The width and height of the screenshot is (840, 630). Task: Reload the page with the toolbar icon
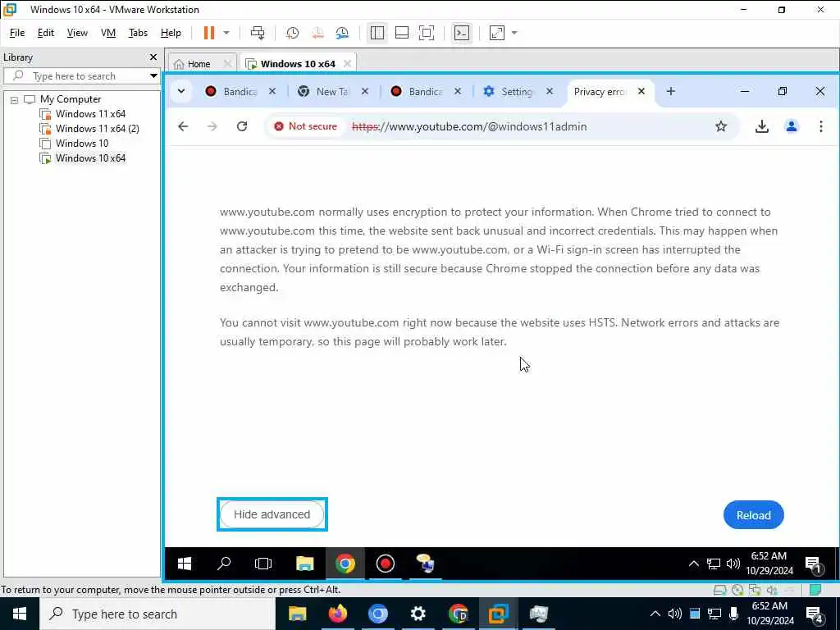(x=242, y=126)
